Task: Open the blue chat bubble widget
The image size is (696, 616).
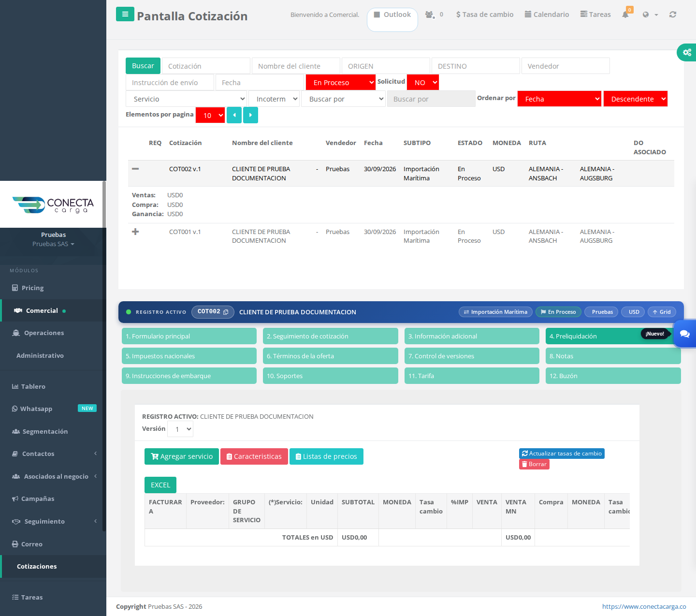Action: (x=685, y=334)
